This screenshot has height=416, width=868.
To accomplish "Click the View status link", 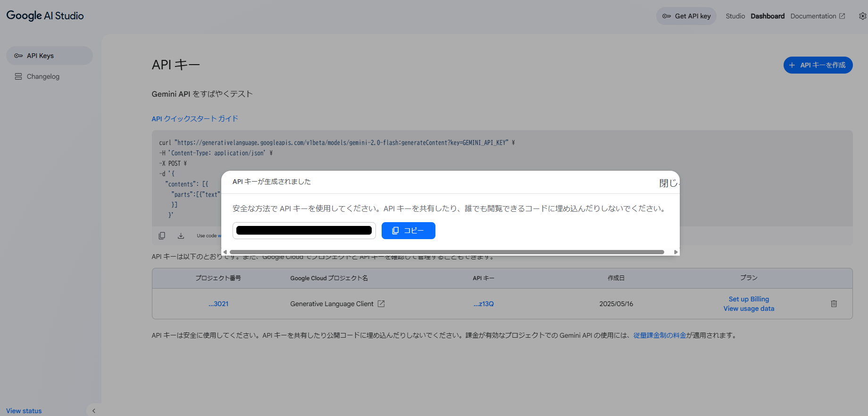I will 24,411.
